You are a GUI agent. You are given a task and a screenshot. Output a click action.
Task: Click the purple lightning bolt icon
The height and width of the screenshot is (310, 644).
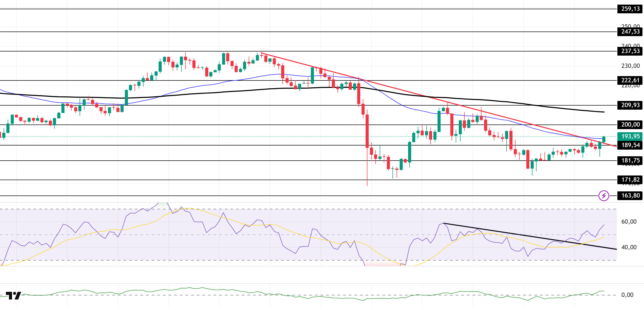(604, 196)
